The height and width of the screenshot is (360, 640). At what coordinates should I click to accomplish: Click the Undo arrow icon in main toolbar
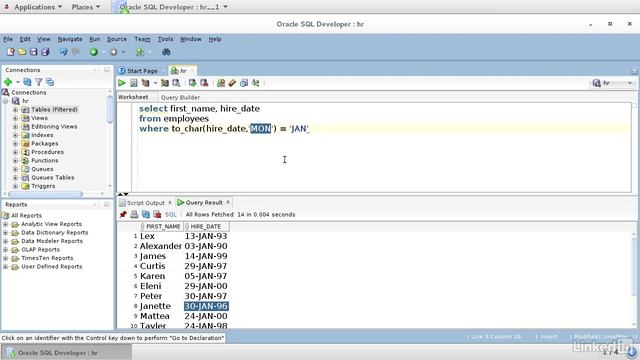(x=64, y=52)
